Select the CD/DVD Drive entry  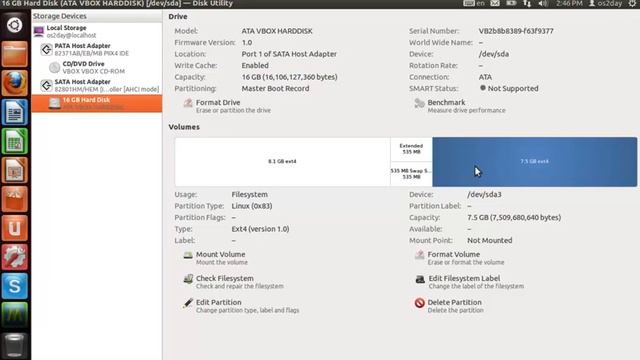click(97, 67)
